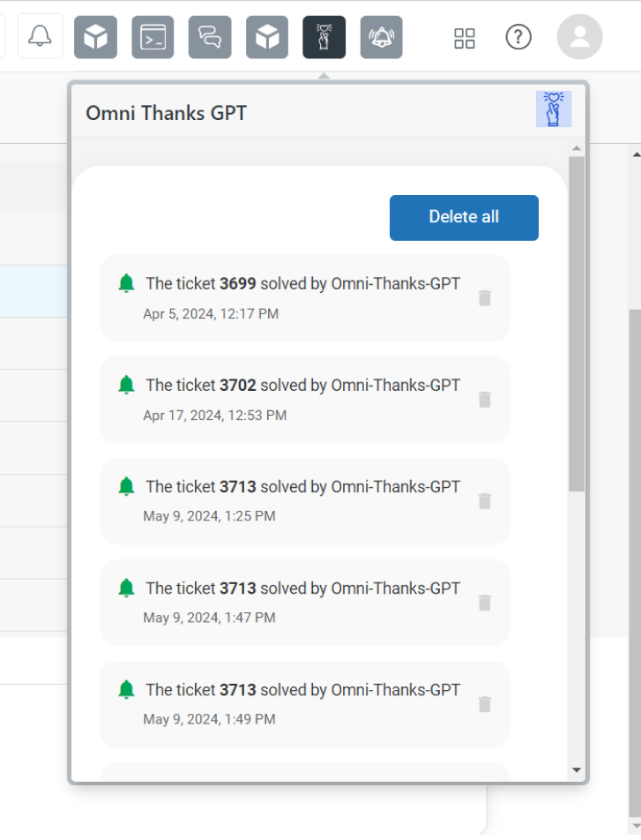Open the chat conversations app icon
The image size is (641, 840).
point(210,37)
